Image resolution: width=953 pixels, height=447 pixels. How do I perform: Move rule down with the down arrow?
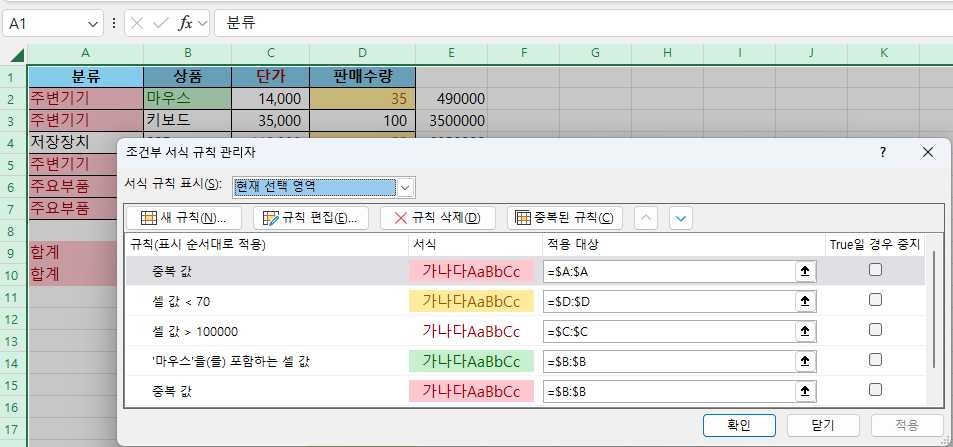coord(681,218)
